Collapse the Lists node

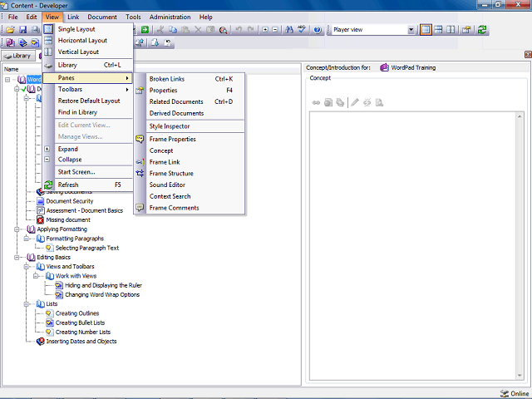(x=26, y=304)
